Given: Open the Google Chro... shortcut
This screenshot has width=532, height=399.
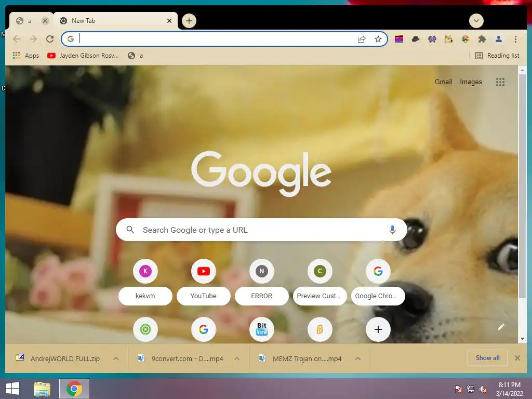Looking at the screenshot, I should [x=378, y=282].
